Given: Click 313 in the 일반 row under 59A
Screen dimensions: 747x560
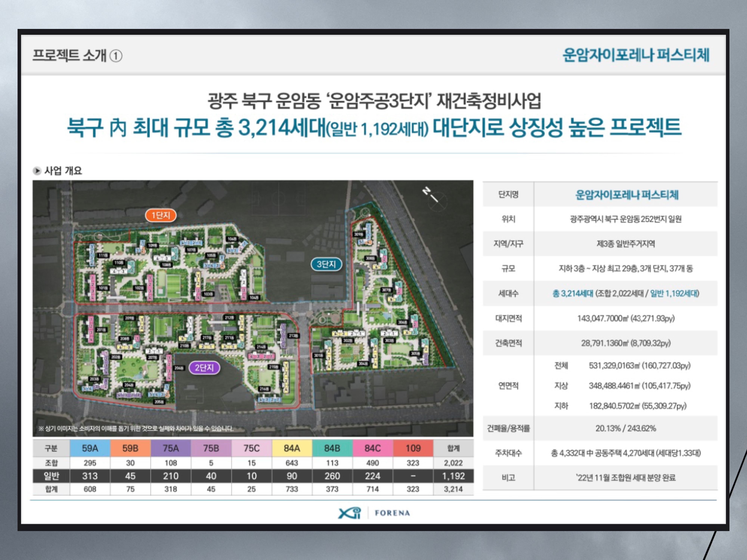Looking at the screenshot, I should pos(90,476).
